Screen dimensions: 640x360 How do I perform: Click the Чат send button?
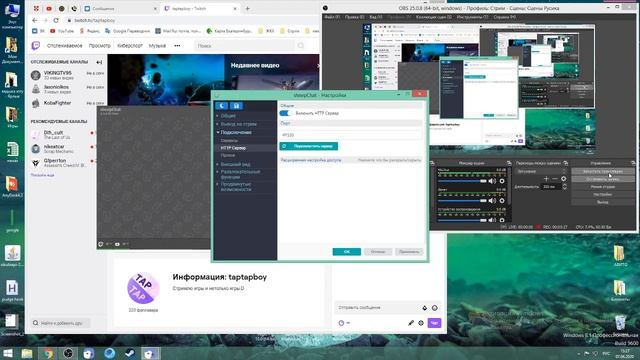(x=434, y=323)
